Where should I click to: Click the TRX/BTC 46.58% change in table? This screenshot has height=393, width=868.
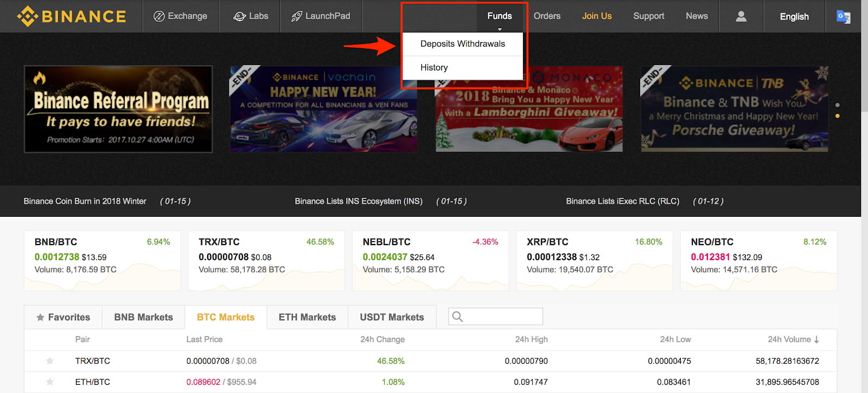pos(391,361)
